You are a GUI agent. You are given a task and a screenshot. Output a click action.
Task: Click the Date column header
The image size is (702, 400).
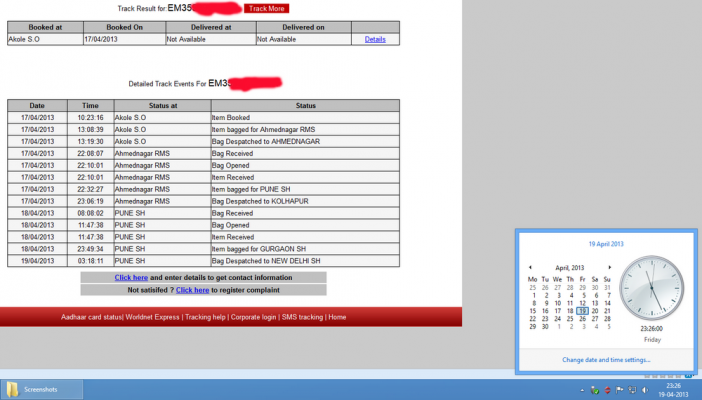coord(37,106)
